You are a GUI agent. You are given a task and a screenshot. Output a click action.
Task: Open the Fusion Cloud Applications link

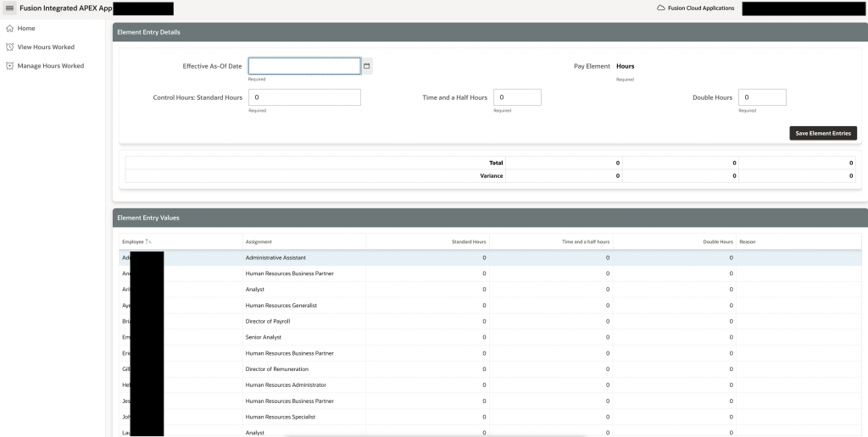tap(701, 8)
